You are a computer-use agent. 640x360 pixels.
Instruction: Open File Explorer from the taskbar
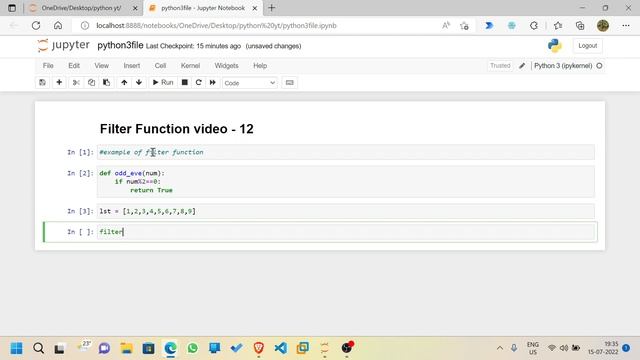tap(127, 348)
